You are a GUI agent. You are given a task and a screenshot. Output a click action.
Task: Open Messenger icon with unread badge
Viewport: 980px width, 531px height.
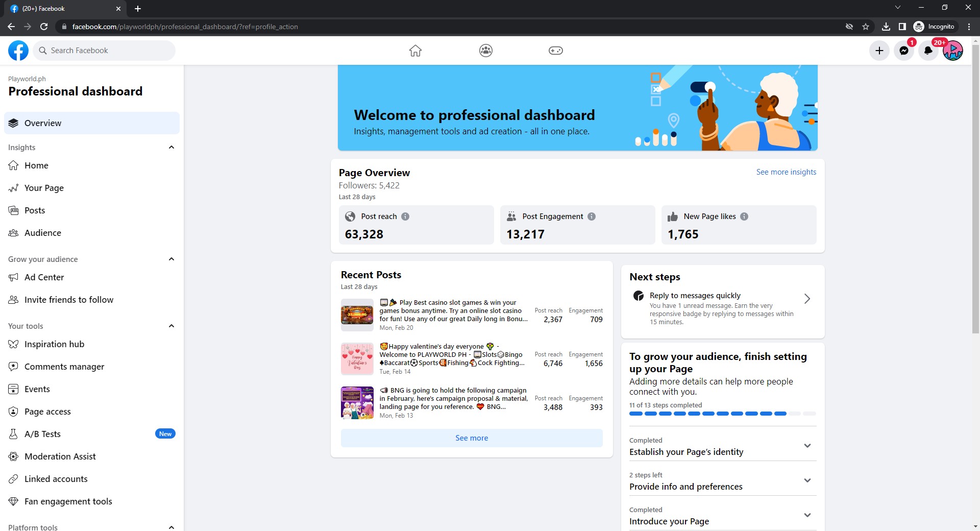point(904,51)
